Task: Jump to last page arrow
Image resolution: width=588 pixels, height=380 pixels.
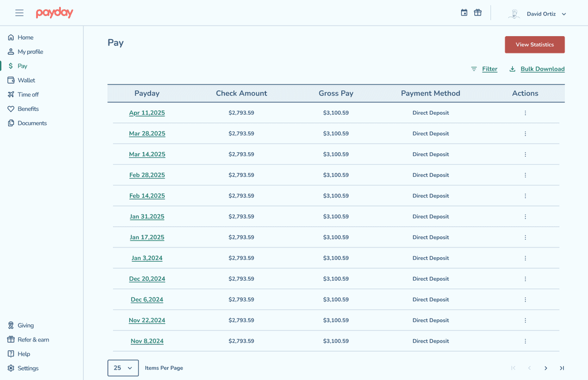Action: pyautogui.click(x=562, y=368)
